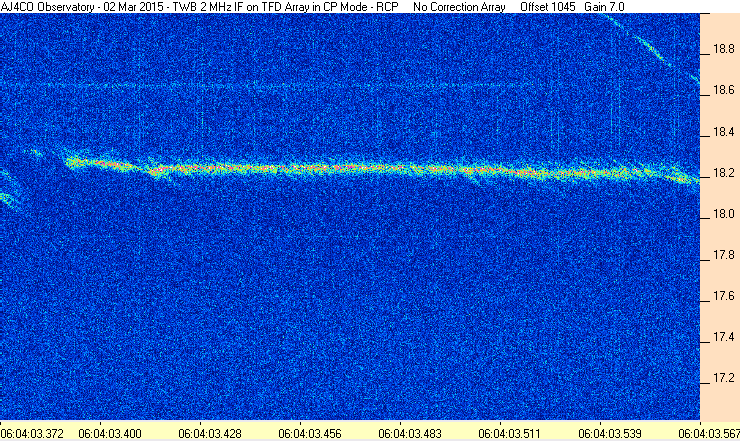
Task: Click the 18.4 MHz frequency tick label
Action: tap(723, 132)
